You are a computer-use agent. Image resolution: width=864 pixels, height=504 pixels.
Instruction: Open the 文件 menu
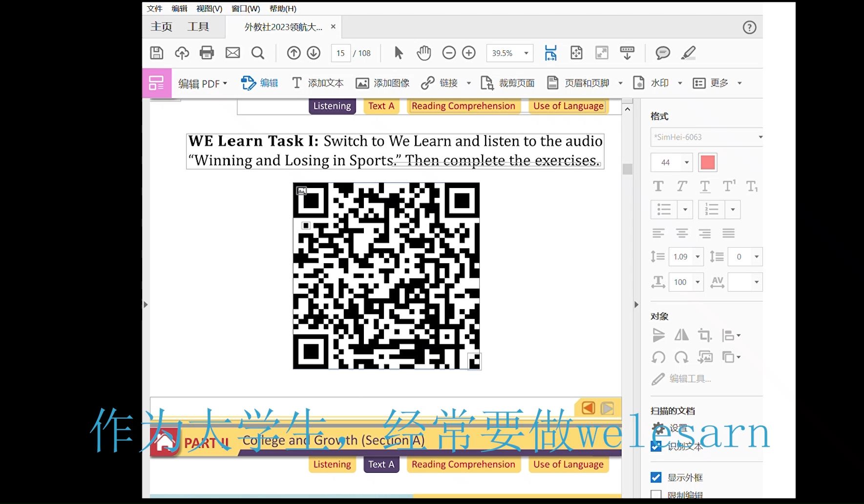tap(154, 8)
